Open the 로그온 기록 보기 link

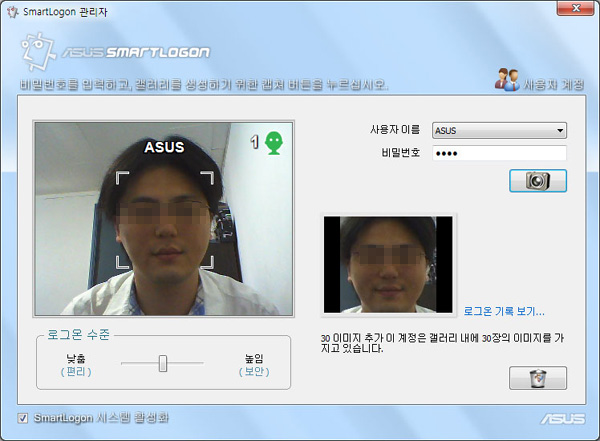point(504,311)
